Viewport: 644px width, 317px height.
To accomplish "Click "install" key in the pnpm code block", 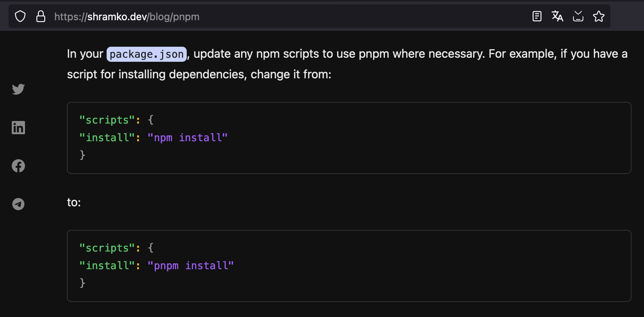I will point(107,266).
